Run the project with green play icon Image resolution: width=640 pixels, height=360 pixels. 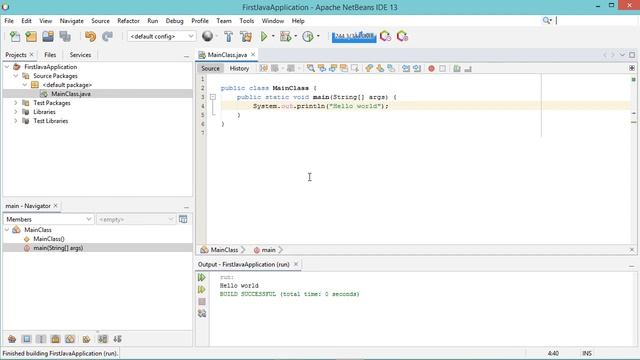pos(264,36)
